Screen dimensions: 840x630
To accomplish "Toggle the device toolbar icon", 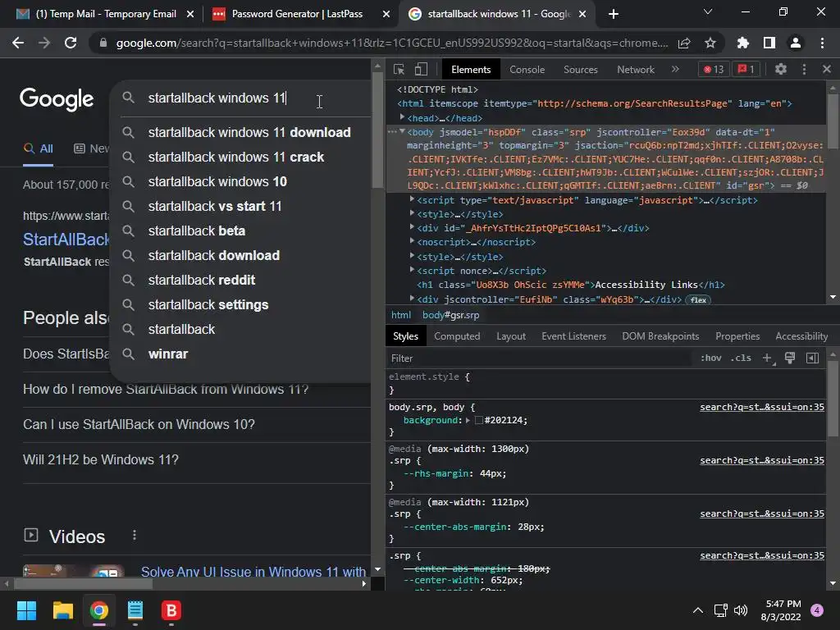I will click(421, 69).
